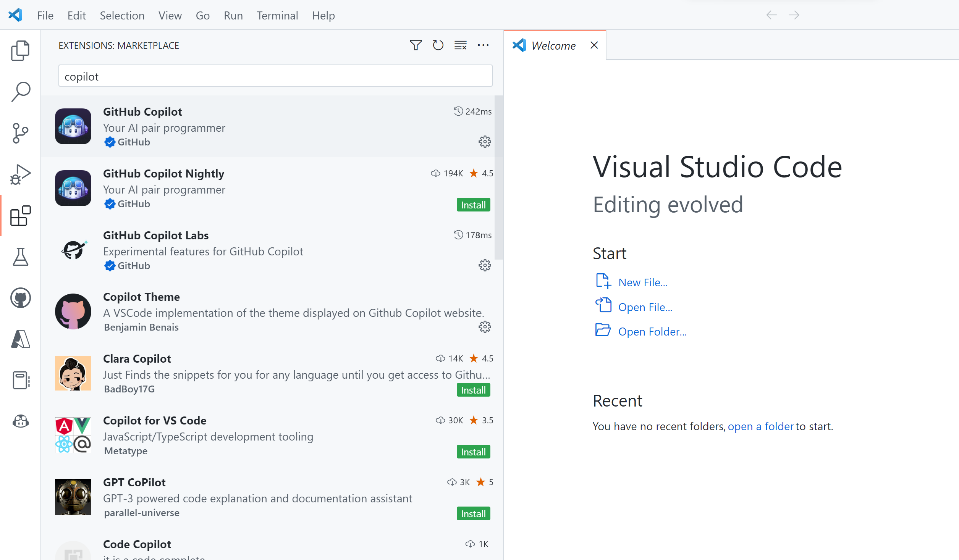
Task: Click the Filter Extensions funnel icon
Action: coord(416,45)
